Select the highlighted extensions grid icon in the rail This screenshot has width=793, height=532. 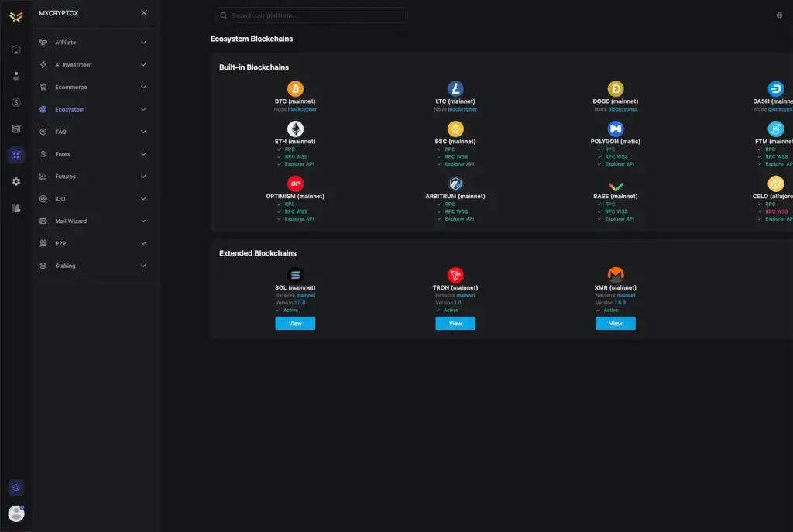pos(16,155)
